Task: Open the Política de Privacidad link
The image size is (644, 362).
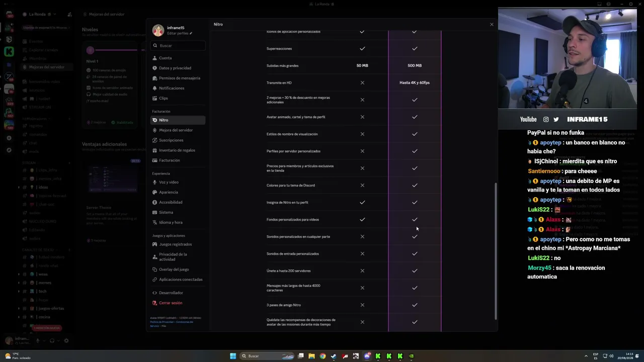Action: tap(161, 322)
